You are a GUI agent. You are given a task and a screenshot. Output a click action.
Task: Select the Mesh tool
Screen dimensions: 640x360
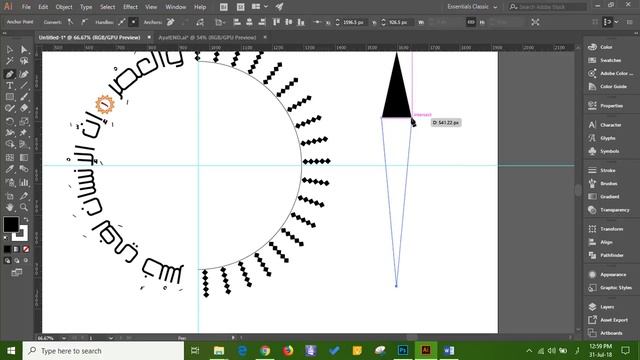(9, 158)
